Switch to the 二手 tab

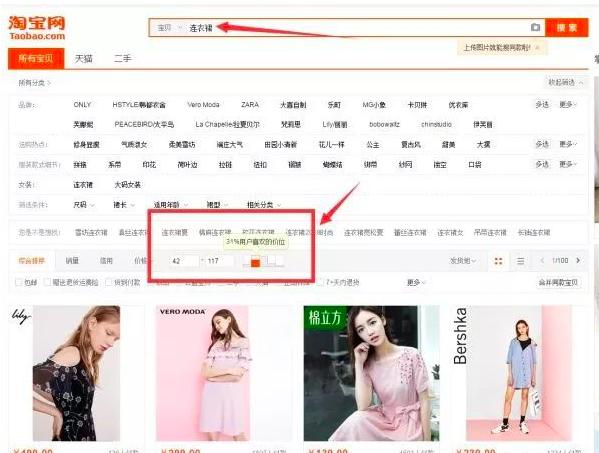pyautogui.click(x=123, y=58)
